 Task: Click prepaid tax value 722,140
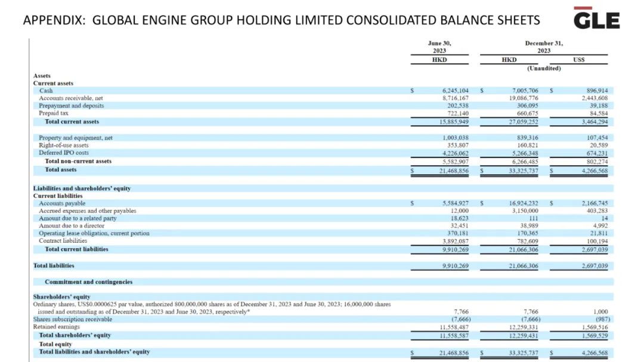[458, 113]
